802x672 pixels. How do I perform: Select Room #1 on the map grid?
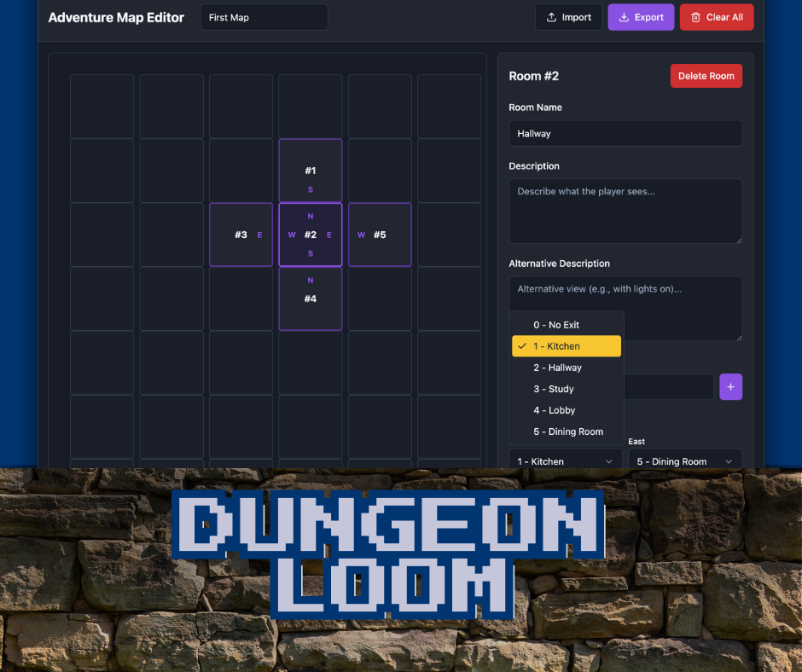click(x=311, y=170)
